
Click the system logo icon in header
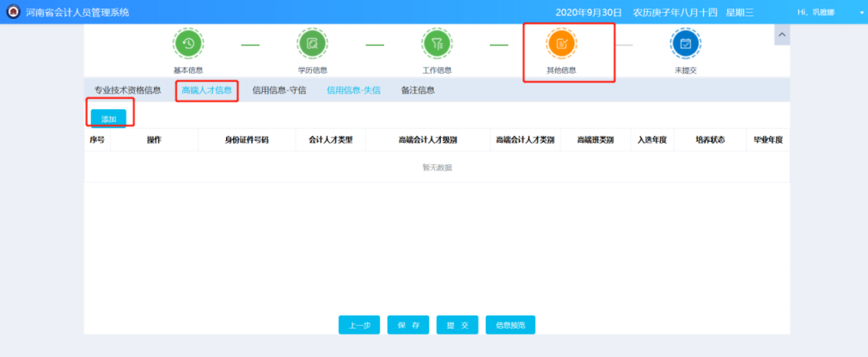tap(13, 12)
